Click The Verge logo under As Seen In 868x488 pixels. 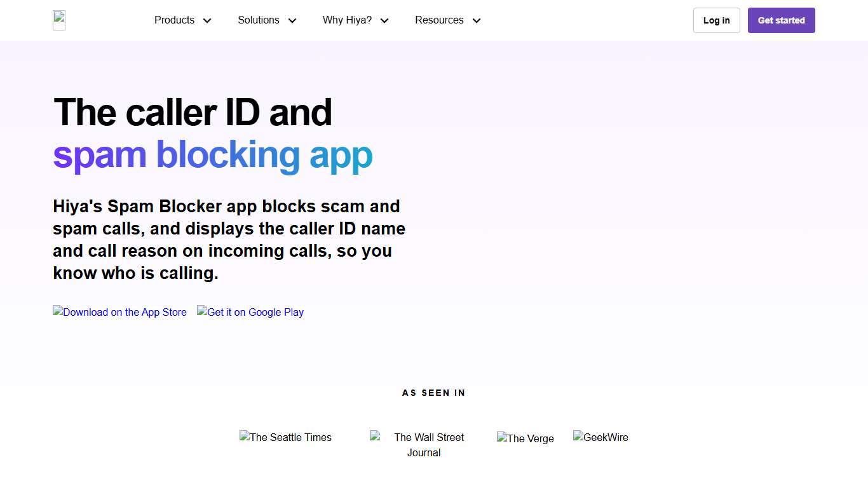coord(526,438)
